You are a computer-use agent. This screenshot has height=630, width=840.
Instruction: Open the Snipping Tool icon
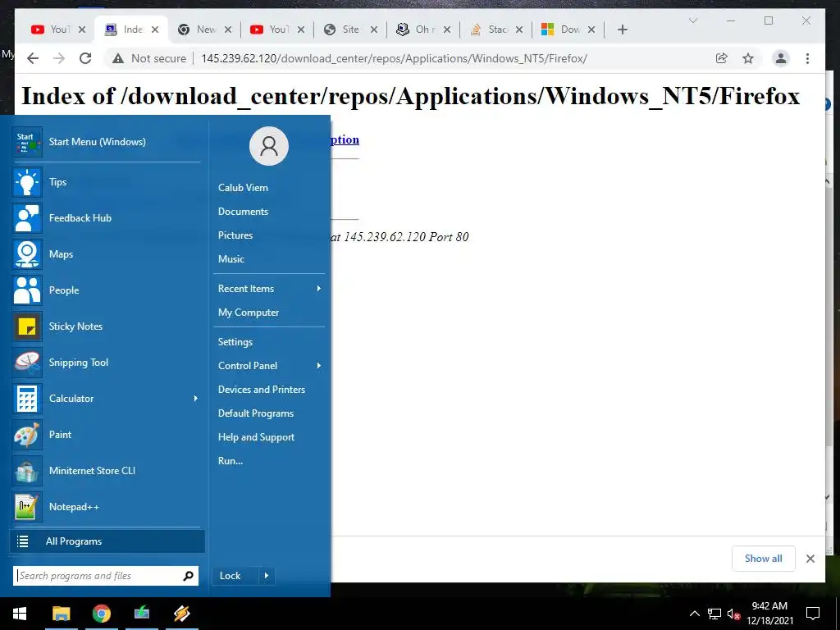[27, 362]
